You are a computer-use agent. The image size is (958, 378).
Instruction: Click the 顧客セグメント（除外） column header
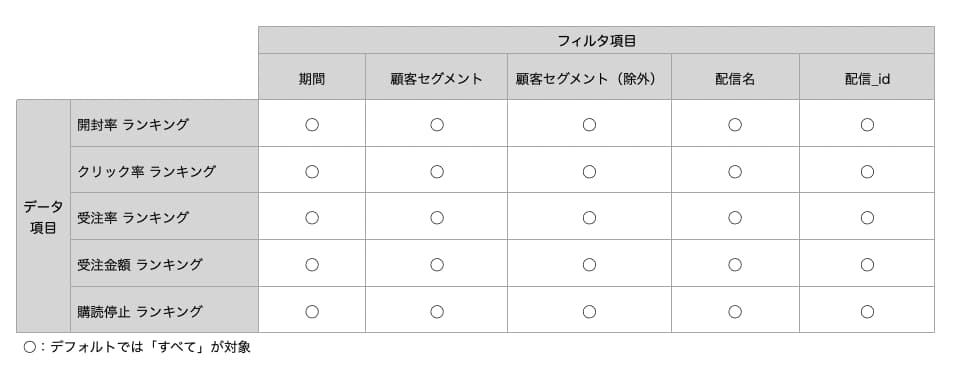[x=589, y=77]
